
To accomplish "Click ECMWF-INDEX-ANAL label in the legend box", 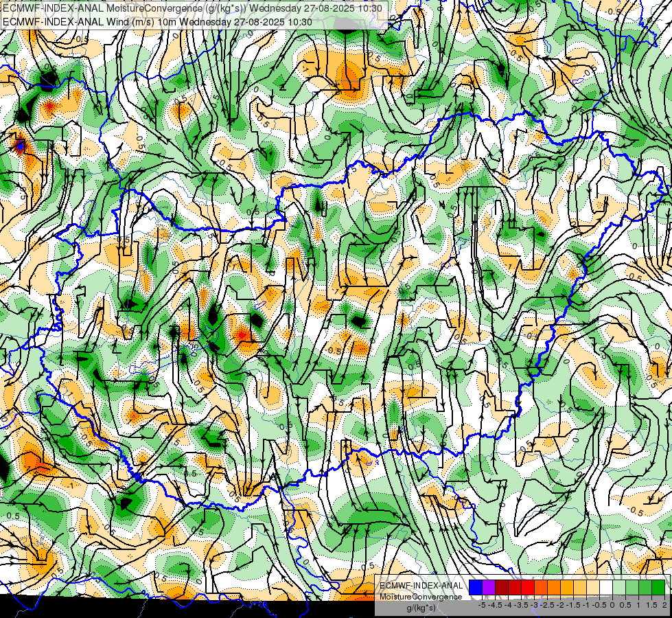I will (x=421, y=586).
